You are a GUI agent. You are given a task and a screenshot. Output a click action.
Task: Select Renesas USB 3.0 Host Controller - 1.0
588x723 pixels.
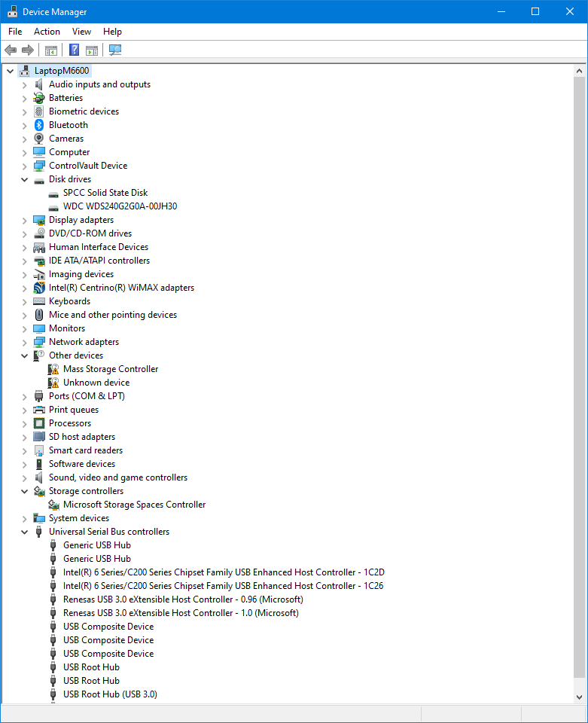click(181, 613)
